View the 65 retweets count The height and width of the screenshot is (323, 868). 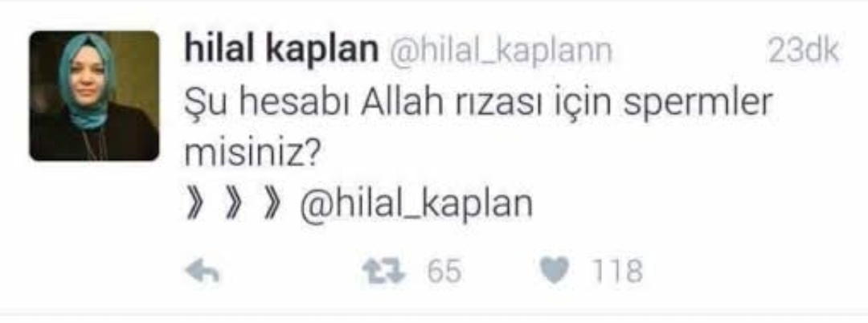click(444, 272)
